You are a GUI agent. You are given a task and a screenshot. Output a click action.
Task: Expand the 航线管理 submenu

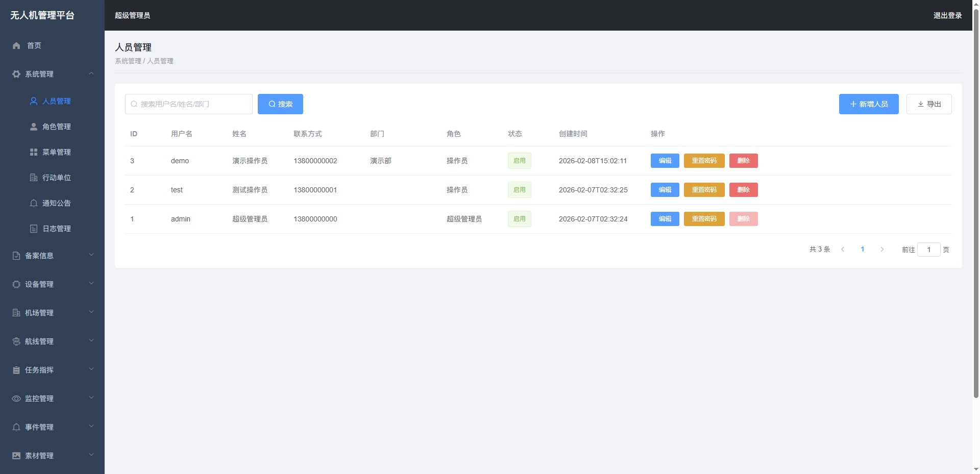(91, 341)
